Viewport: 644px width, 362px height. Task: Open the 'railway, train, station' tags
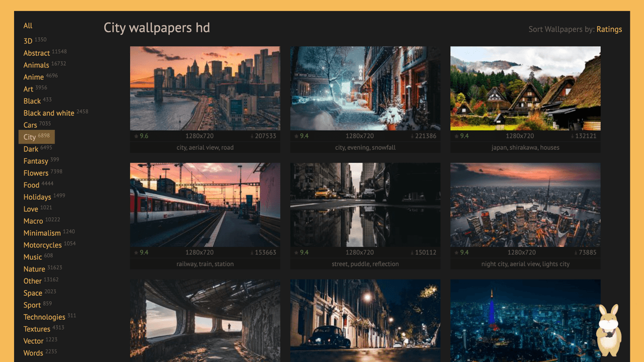tap(205, 263)
